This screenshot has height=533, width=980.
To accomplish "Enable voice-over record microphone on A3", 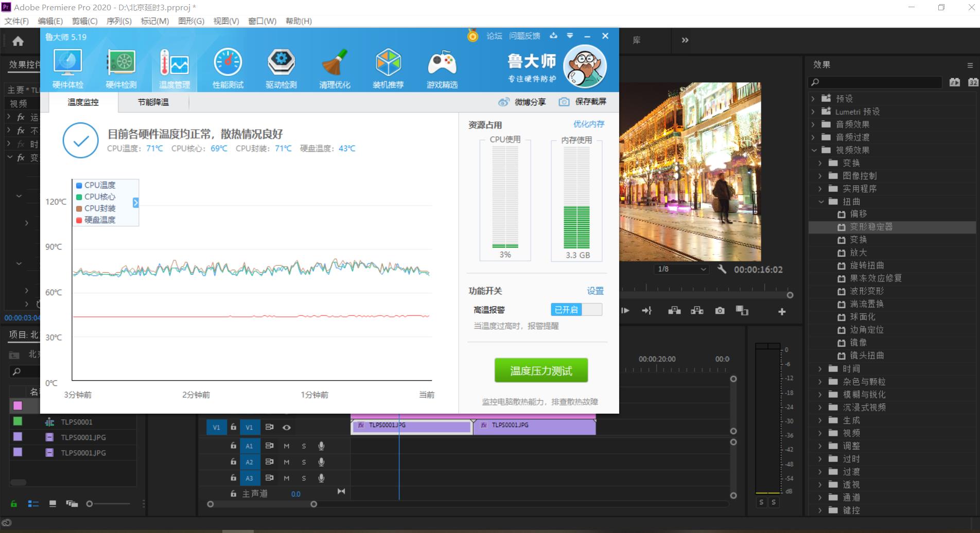I will (x=321, y=478).
